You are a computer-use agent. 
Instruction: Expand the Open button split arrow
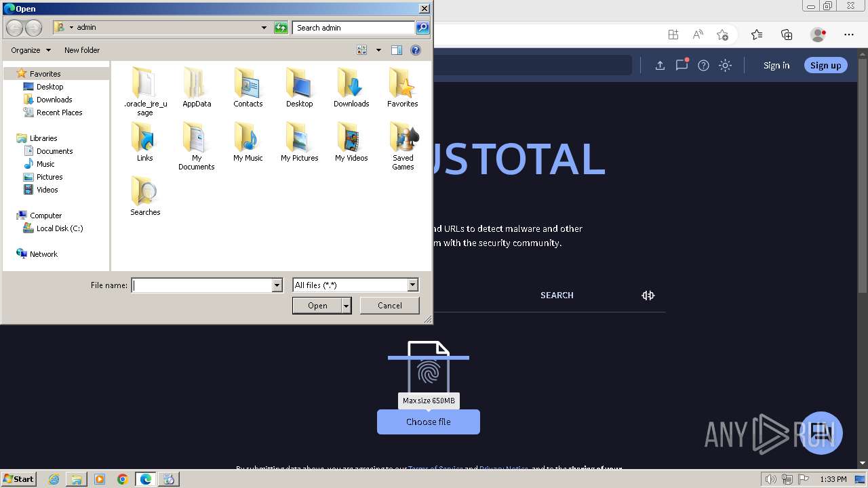[x=347, y=306]
